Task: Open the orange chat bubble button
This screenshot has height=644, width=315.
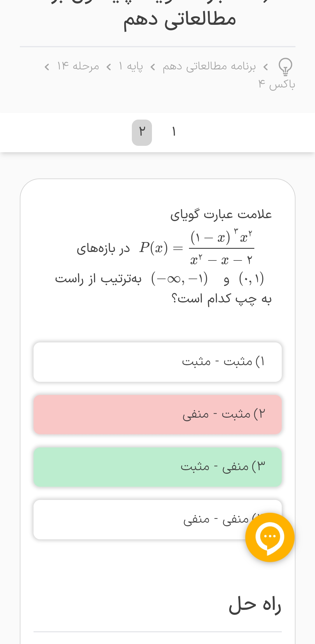Action: click(x=270, y=537)
